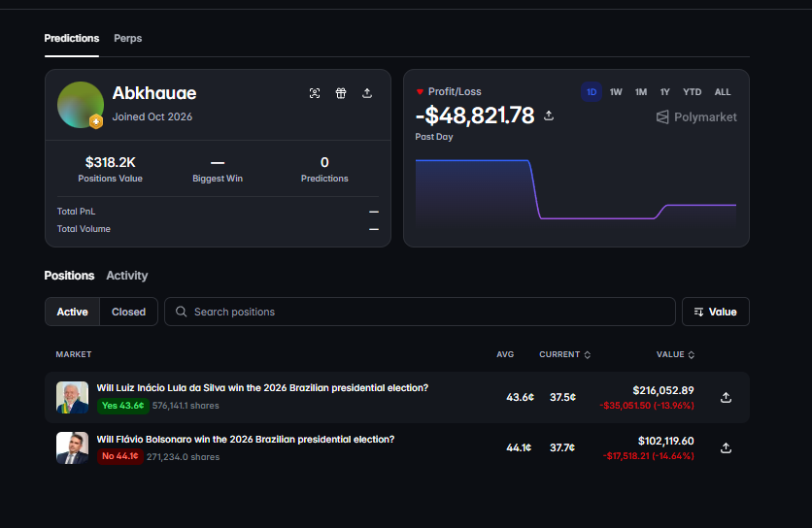
Task: Select the YTD time range
Action: 692,92
